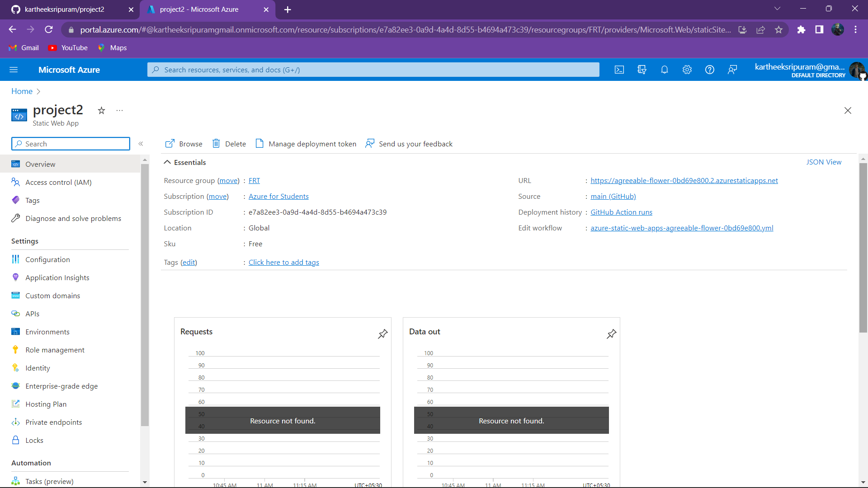Star project2 as a favorite resource
This screenshot has width=868, height=488.
101,111
